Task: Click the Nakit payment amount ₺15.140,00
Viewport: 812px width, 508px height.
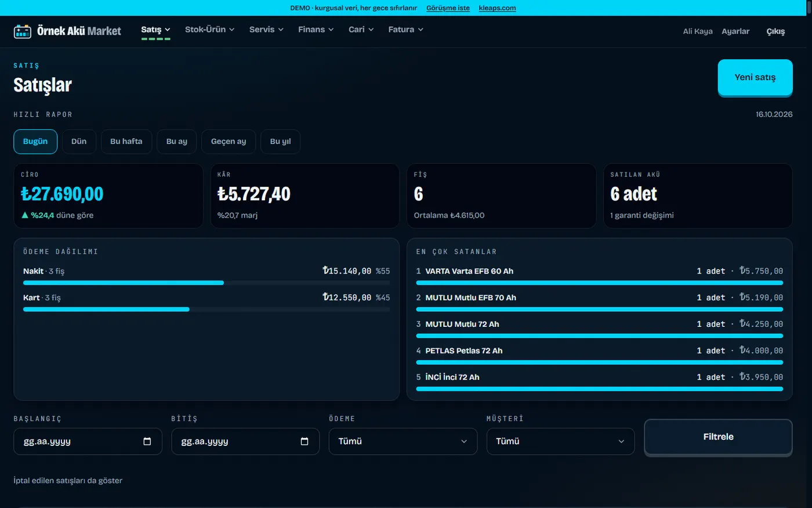Action: (347, 271)
